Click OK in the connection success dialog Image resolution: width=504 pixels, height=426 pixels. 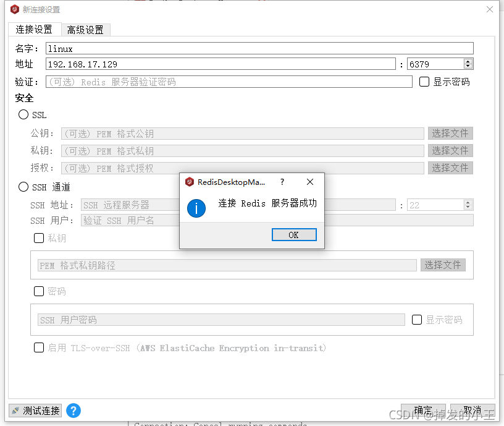(294, 234)
